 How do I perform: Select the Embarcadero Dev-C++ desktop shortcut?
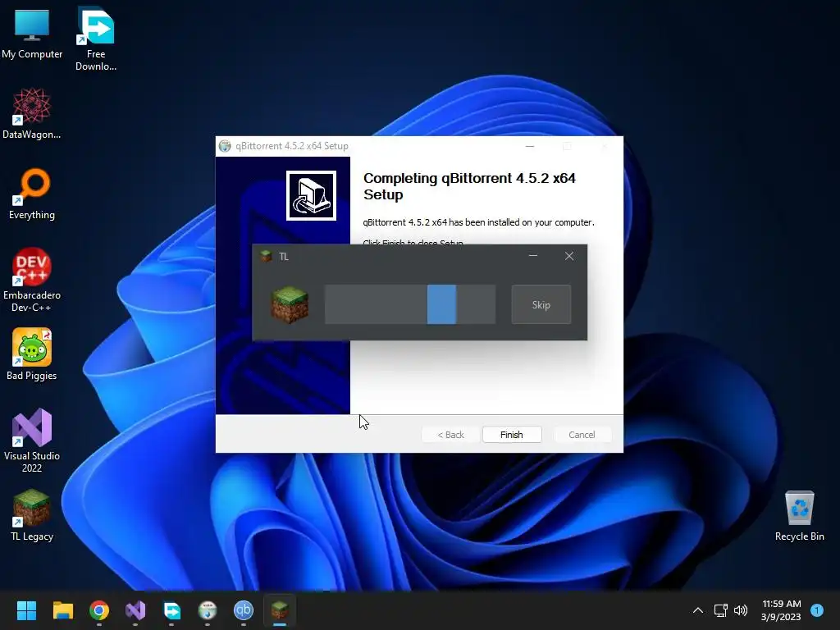(x=32, y=280)
